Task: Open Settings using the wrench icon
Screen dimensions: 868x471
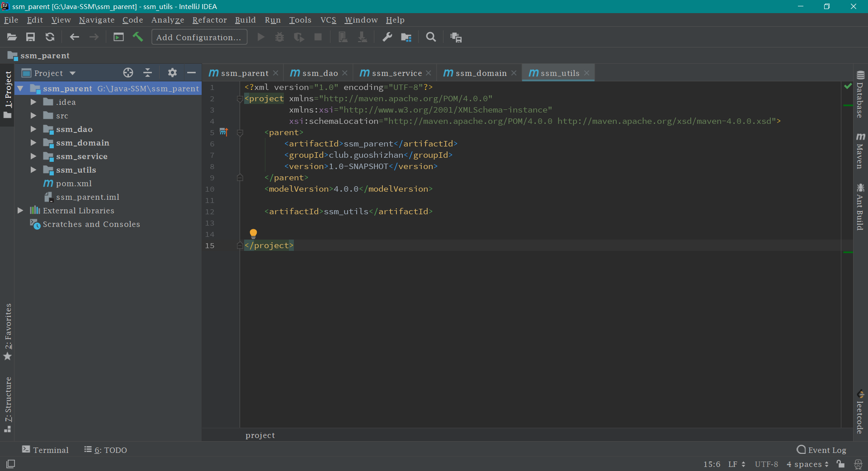Action: coord(387,37)
